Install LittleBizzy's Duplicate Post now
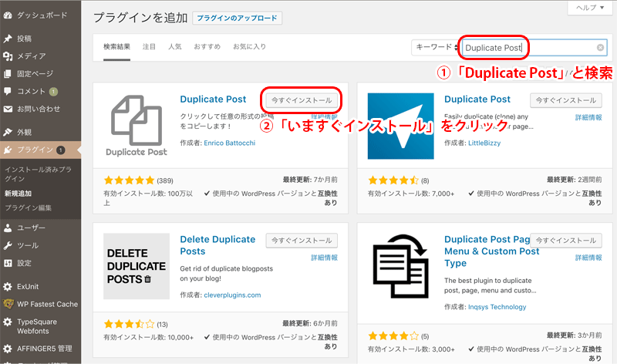This screenshot has width=617, height=364. point(566,100)
